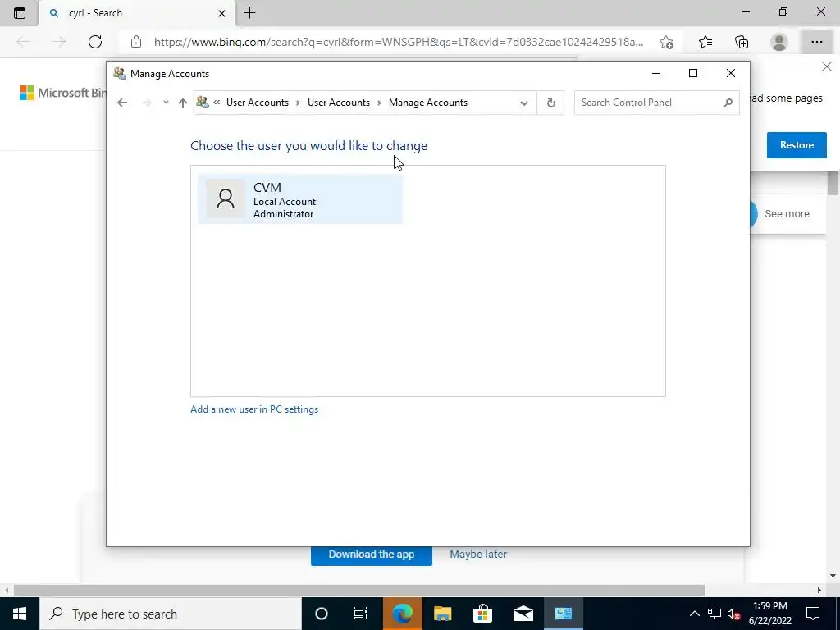Open Add a new user in PC settings
This screenshot has height=630, width=840.
point(254,409)
